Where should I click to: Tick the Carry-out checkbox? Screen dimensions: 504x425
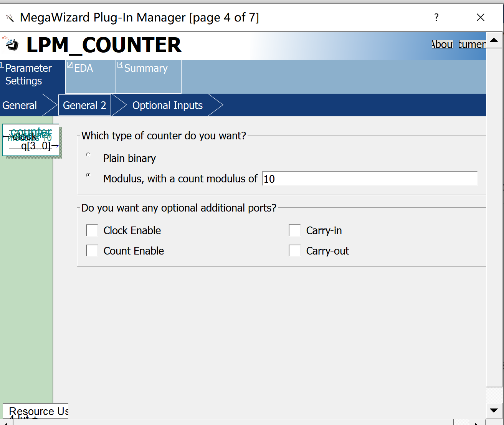tap(295, 251)
